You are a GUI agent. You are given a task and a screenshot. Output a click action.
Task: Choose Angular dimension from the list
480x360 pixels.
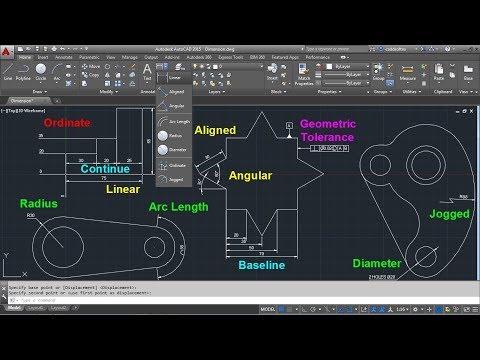coord(174,106)
